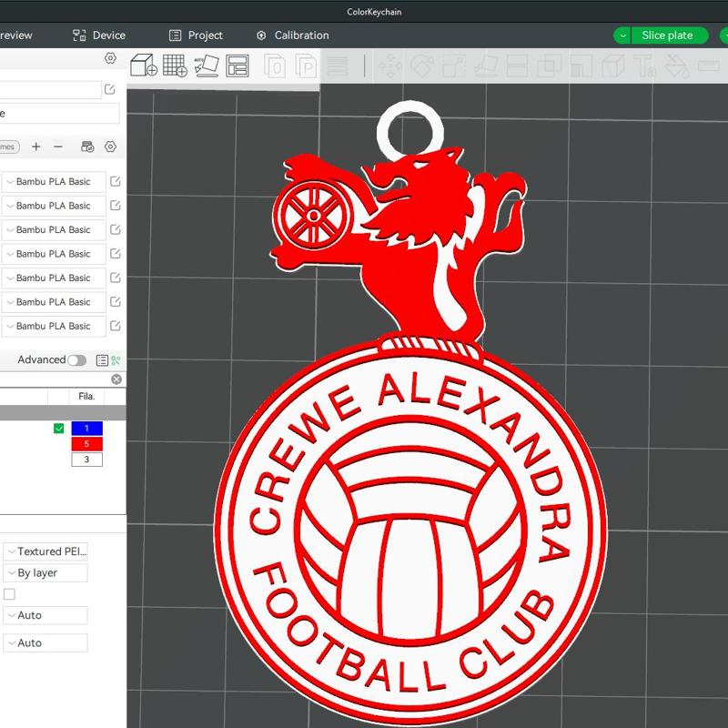Select blue filament swatch 1

click(86, 428)
